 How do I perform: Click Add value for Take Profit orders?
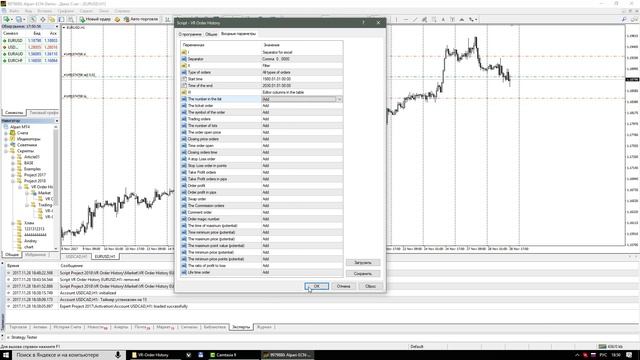click(x=266, y=172)
